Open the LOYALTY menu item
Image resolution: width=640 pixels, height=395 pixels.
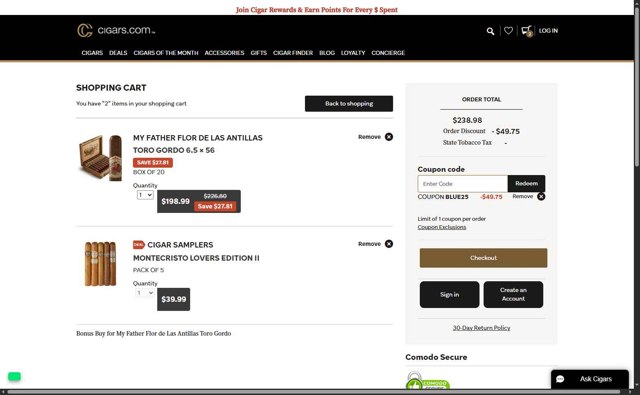353,53
